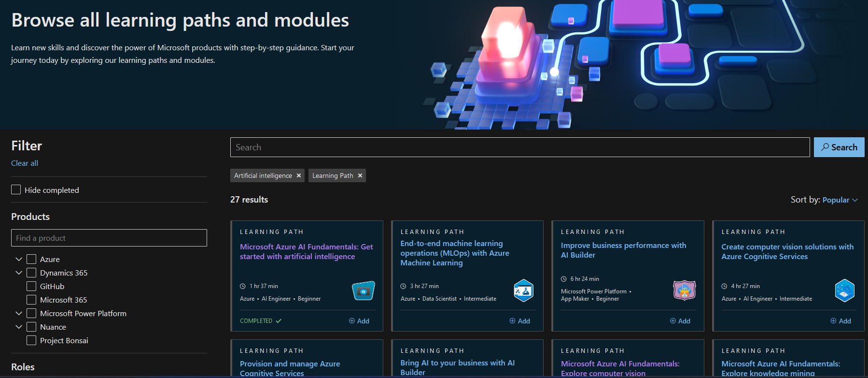Open Azure AI Fundamentals: Explore knowledge mining
The image size is (868, 378).
(x=781, y=368)
